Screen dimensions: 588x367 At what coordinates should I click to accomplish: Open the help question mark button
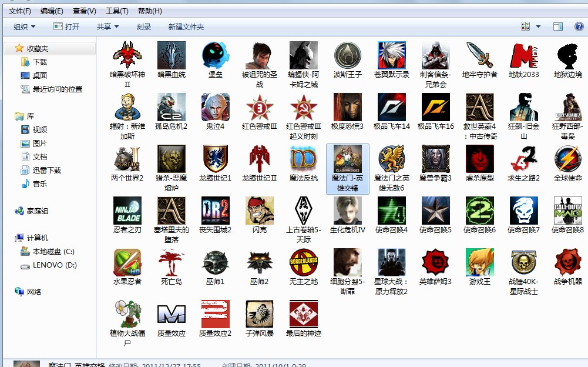coord(579,26)
